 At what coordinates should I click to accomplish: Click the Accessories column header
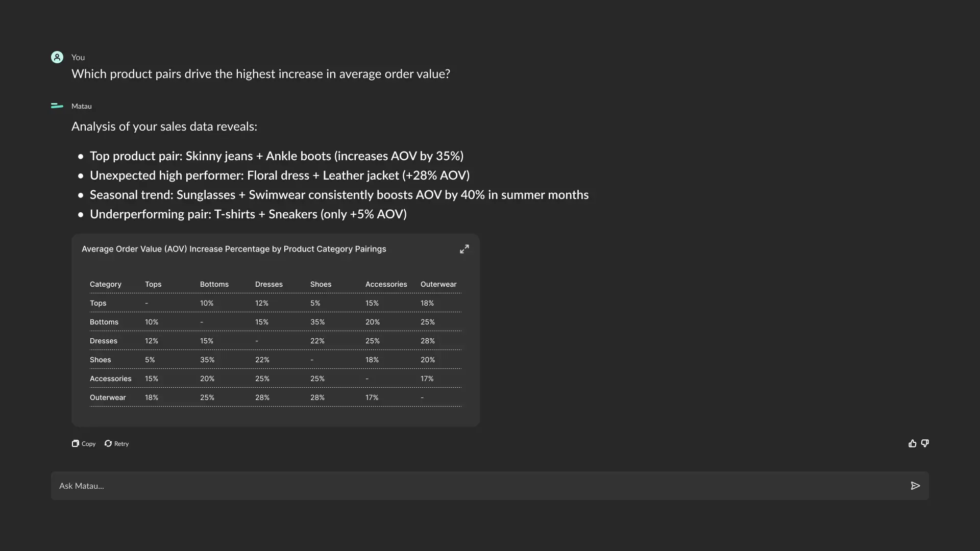coord(386,284)
